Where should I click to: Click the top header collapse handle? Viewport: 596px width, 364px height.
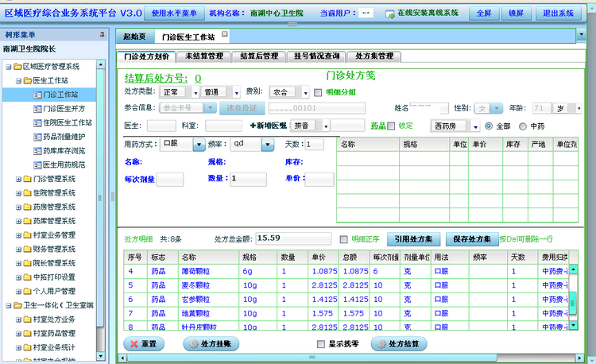point(292,25)
